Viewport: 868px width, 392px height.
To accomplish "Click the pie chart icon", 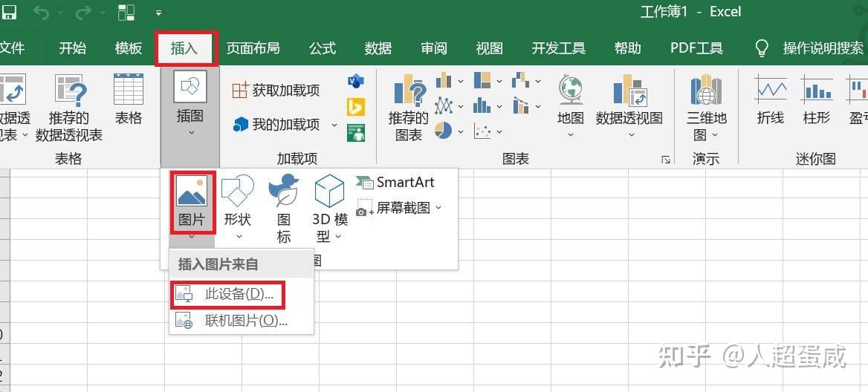I will point(444,131).
